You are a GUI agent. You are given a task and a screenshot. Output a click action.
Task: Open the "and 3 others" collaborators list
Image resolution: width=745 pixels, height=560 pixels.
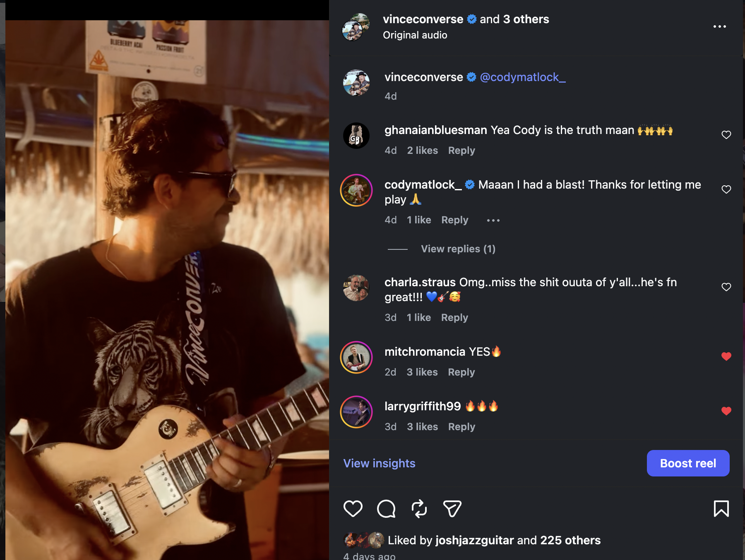(514, 19)
